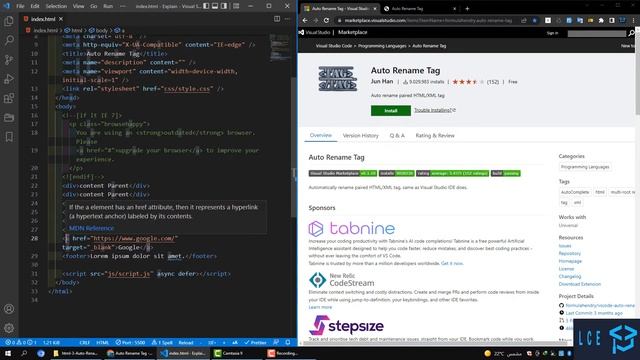Change the HTML language mode

click(102, 342)
